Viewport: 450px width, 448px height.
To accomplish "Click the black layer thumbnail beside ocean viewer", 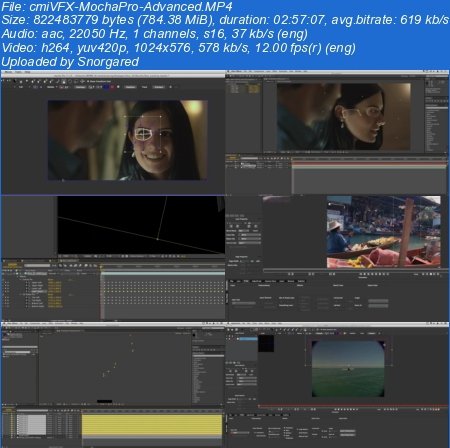I will (x=266, y=344).
